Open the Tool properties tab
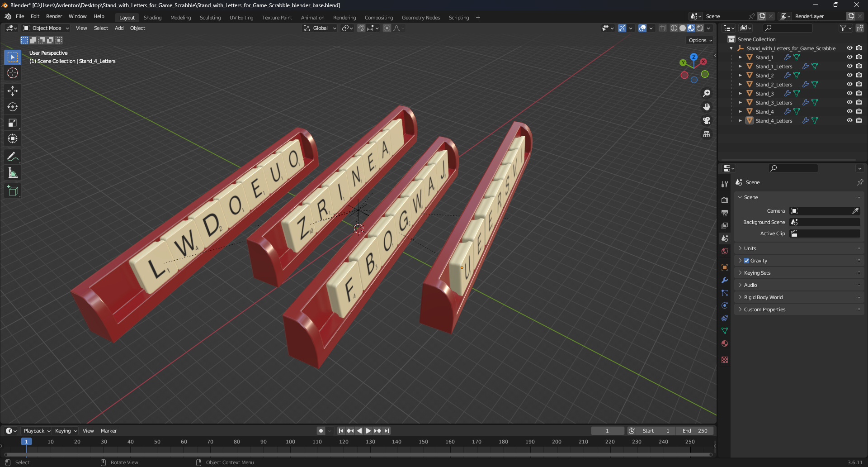 (725, 184)
